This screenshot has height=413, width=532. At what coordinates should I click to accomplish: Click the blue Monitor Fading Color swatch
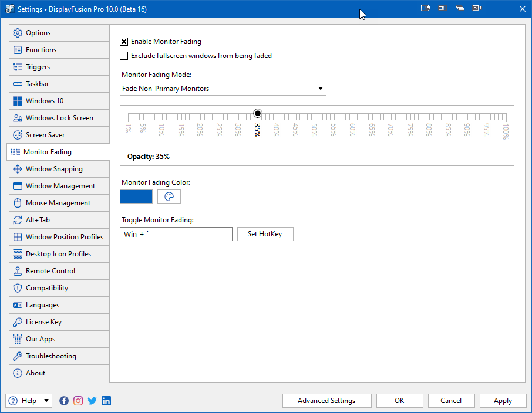point(136,197)
